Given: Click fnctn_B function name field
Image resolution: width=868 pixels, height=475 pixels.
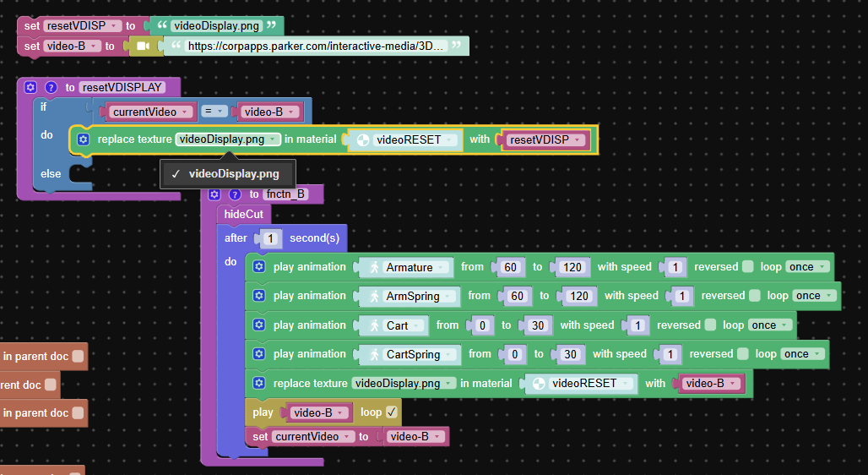Looking at the screenshot, I should (285, 194).
